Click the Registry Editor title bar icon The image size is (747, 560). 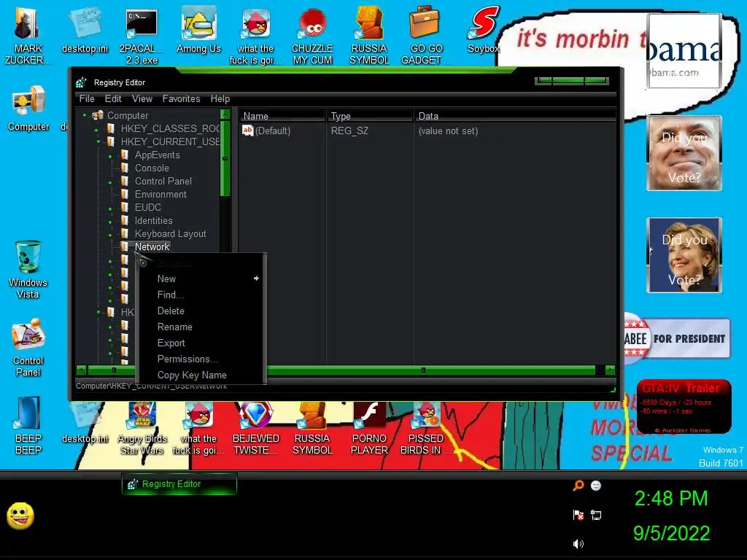tap(82, 82)
